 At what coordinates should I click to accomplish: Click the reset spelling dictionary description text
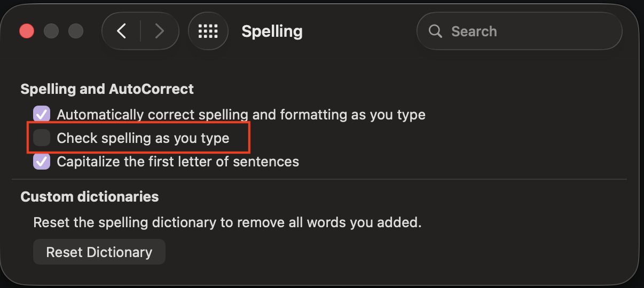[227, 222]
